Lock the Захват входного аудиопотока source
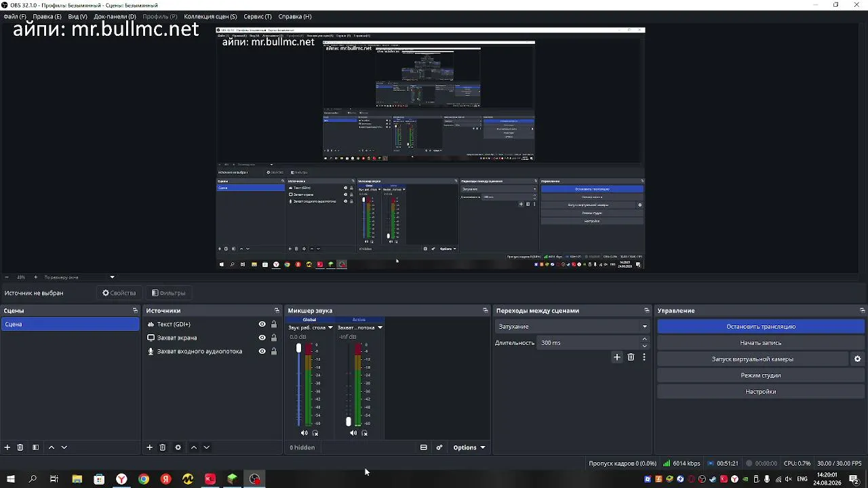The image size is (868, 488). tap(274, 351)
